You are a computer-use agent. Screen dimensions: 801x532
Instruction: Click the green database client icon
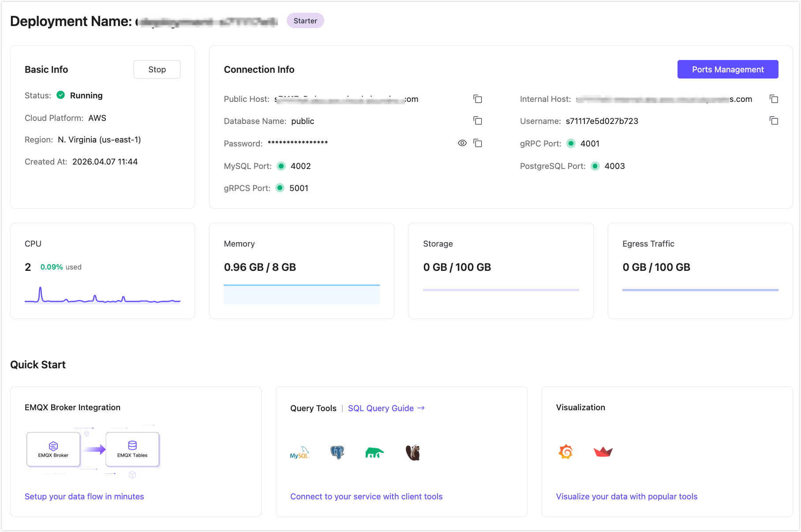click(374, 452)
